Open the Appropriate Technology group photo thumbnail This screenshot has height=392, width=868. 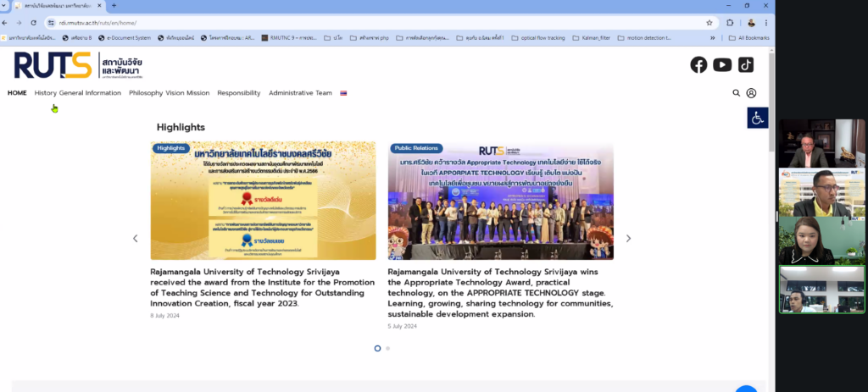500,201
